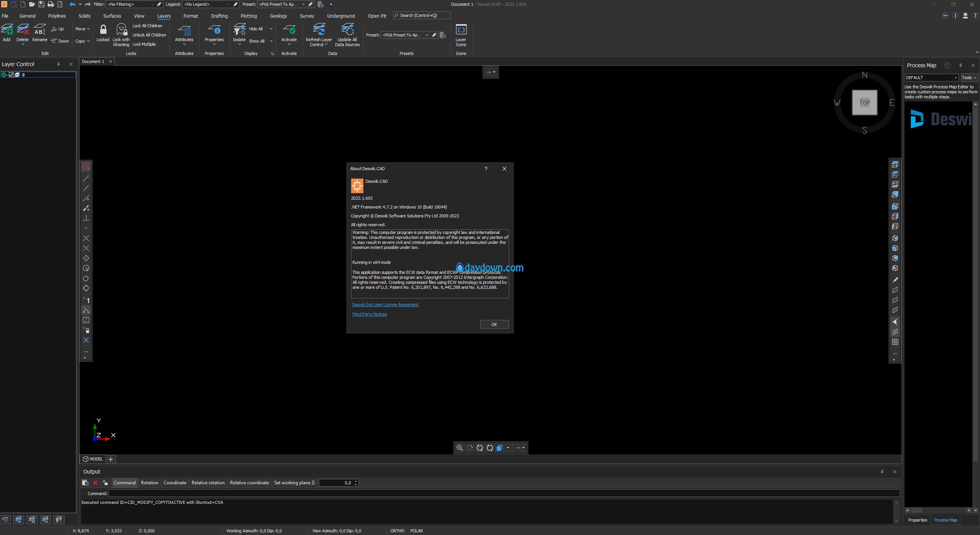Switch to the Polylines ribbon tab
Screen dimensions: 980x535
(x=57, y=16)
